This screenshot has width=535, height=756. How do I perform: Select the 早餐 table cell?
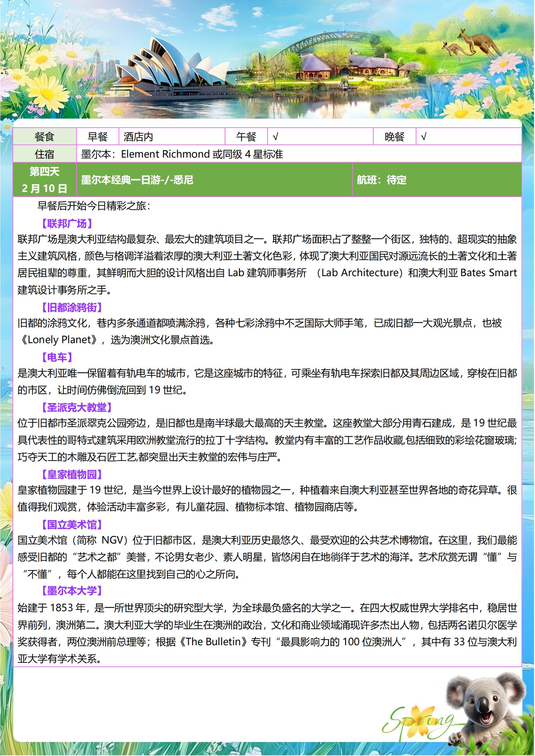coord(98,136)
